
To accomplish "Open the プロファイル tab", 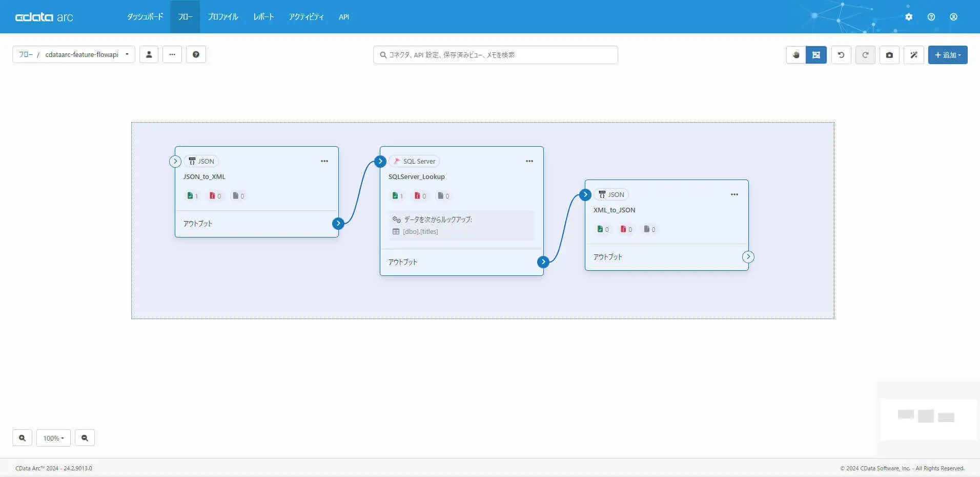I will (x=222, y=17).
